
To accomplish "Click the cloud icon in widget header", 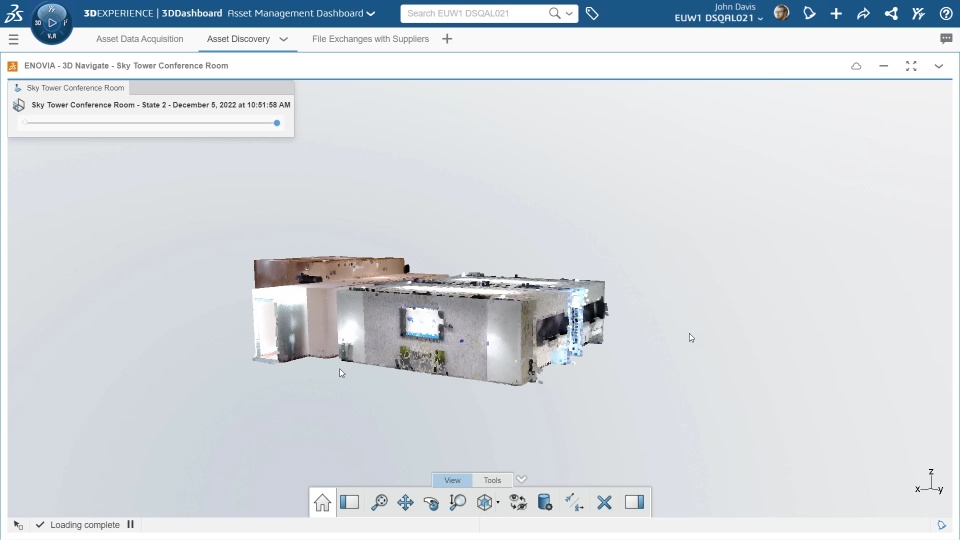I will pos(856,66).
